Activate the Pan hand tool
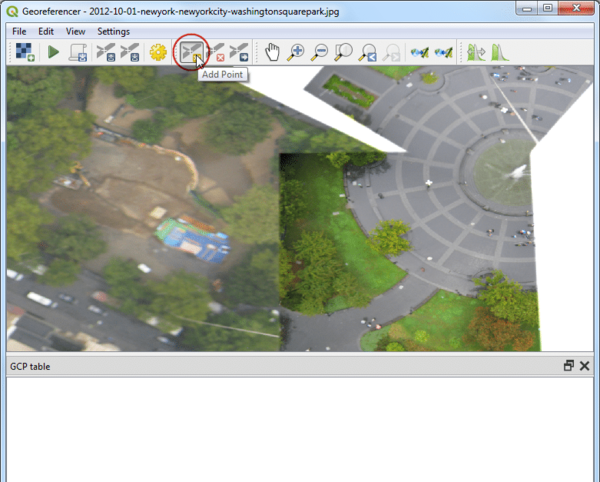The height and width of the screenshot is (482, 600). click(272, 52)
